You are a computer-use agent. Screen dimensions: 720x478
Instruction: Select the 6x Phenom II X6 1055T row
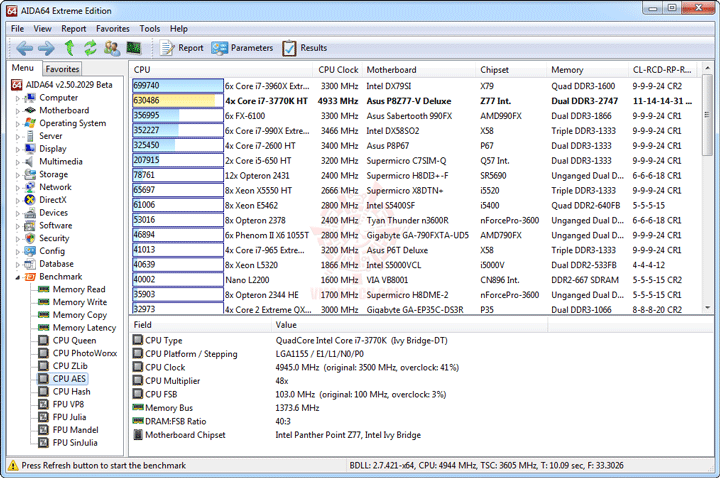pyautogui.click(x=416, y=235)
